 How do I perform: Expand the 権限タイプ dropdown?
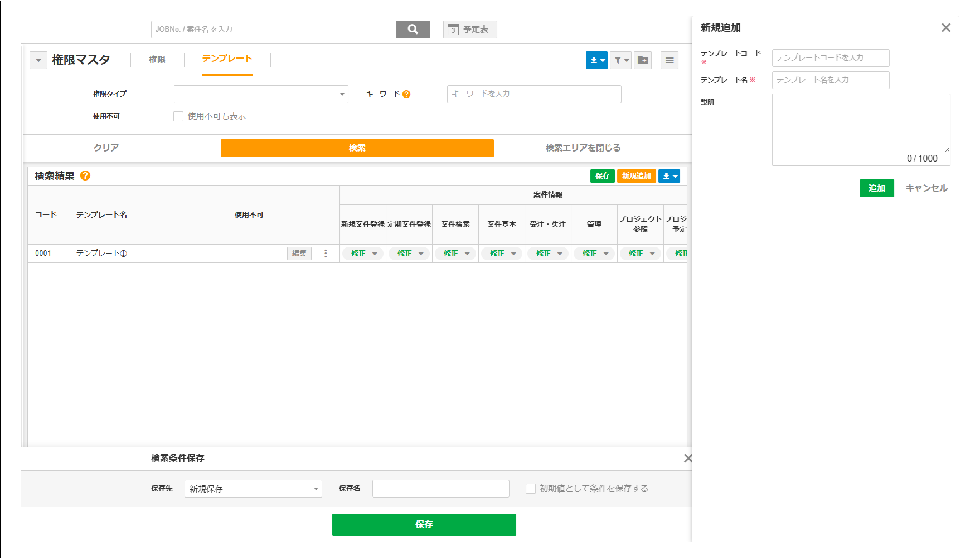[261, 94]
